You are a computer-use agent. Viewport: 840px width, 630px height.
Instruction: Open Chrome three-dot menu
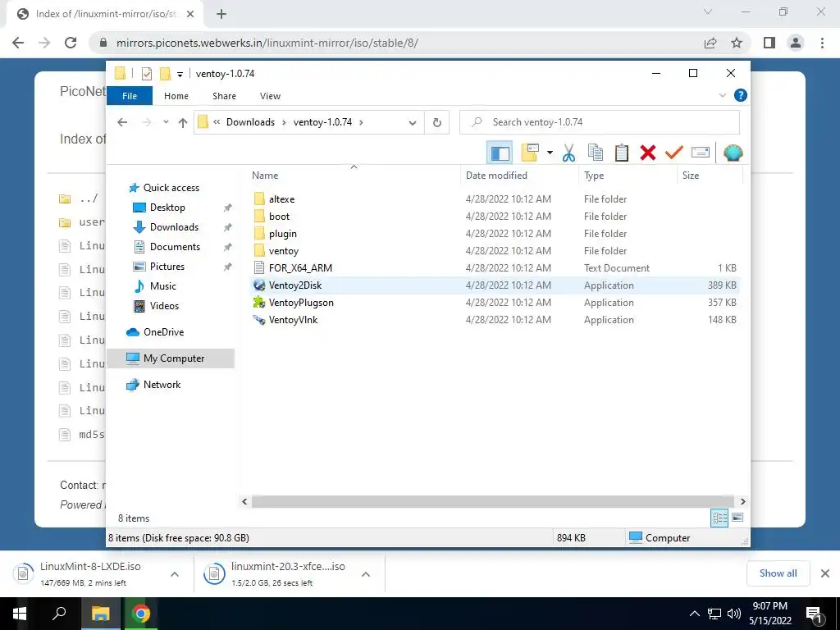coord(822,43)
